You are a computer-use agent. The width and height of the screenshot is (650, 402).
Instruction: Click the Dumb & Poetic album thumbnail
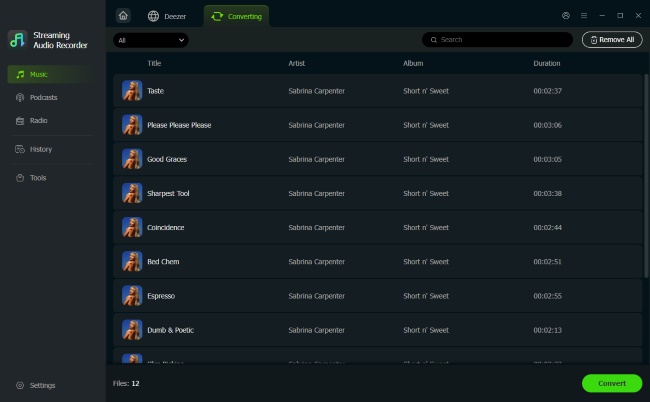tap(132, 330)
